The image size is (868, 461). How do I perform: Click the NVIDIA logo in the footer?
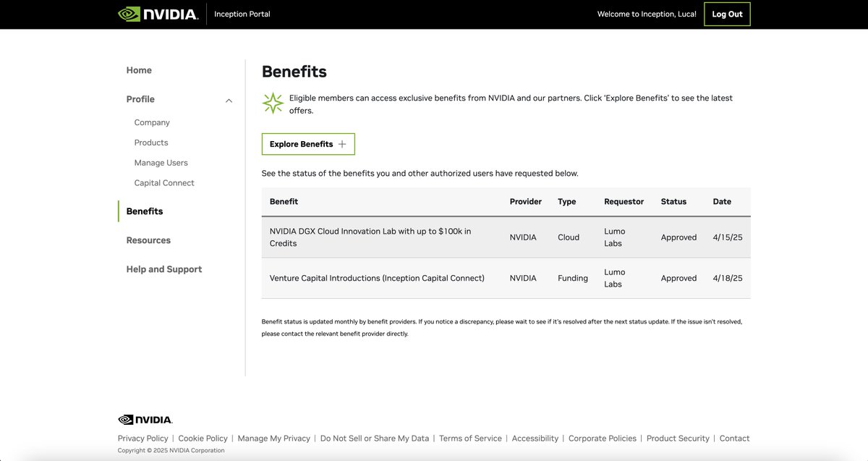click(145, 420)
